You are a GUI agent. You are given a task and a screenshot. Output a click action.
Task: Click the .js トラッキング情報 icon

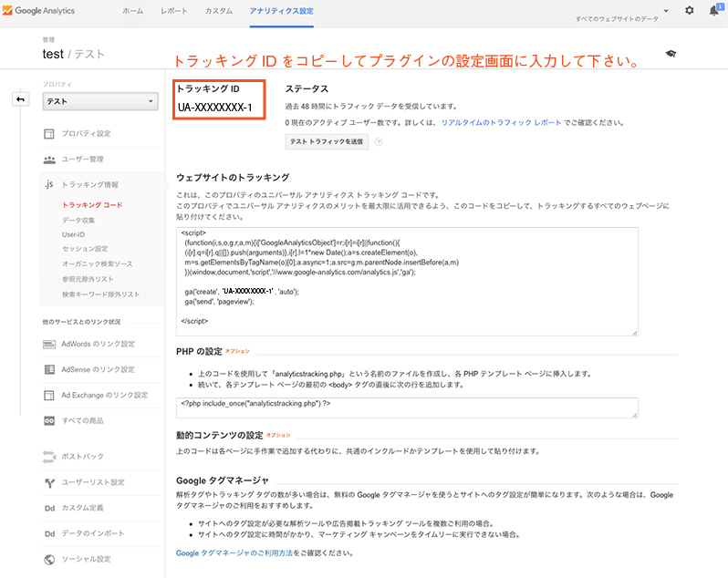coord(49,185)
